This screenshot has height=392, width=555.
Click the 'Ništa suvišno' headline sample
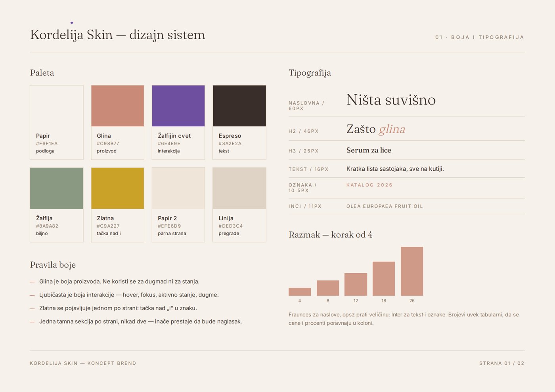point(391,100)
